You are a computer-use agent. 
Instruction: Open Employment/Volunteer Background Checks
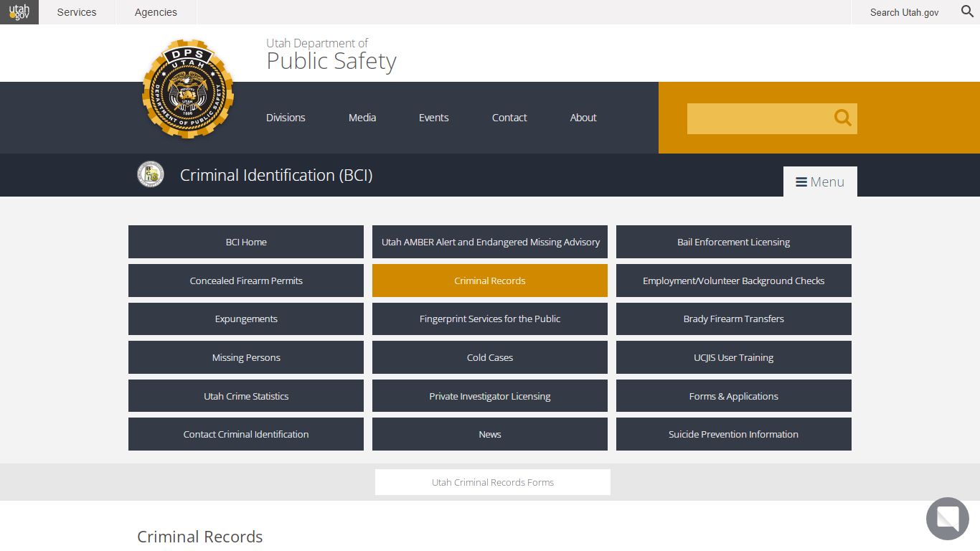(734, 281)
